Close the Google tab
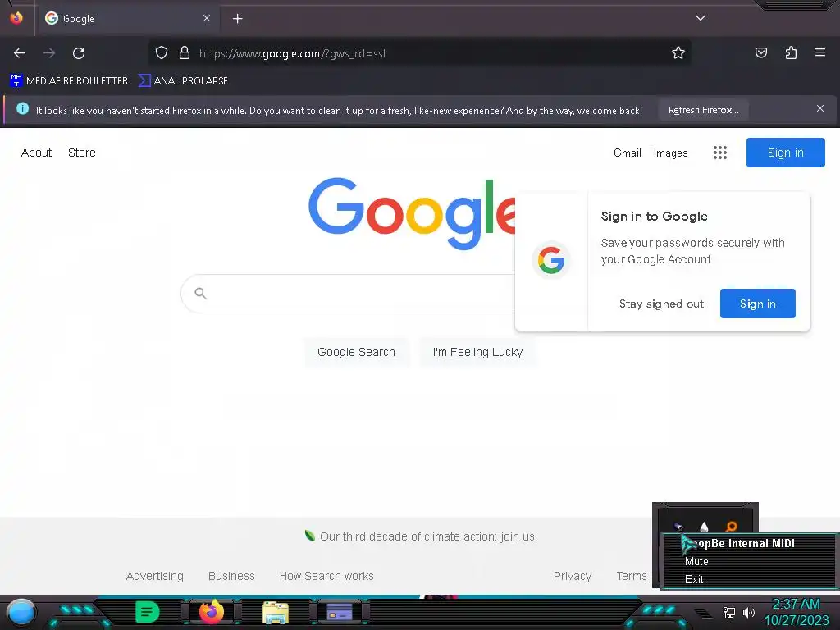The image size is (840, 630). pyautogui.click(x=207, y=18)
